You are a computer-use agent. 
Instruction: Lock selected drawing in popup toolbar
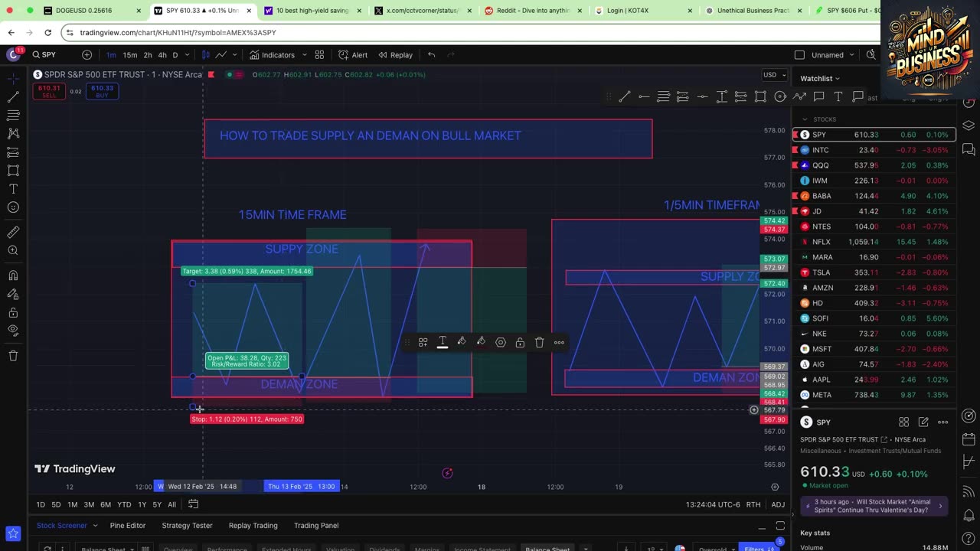pos(520,342)
